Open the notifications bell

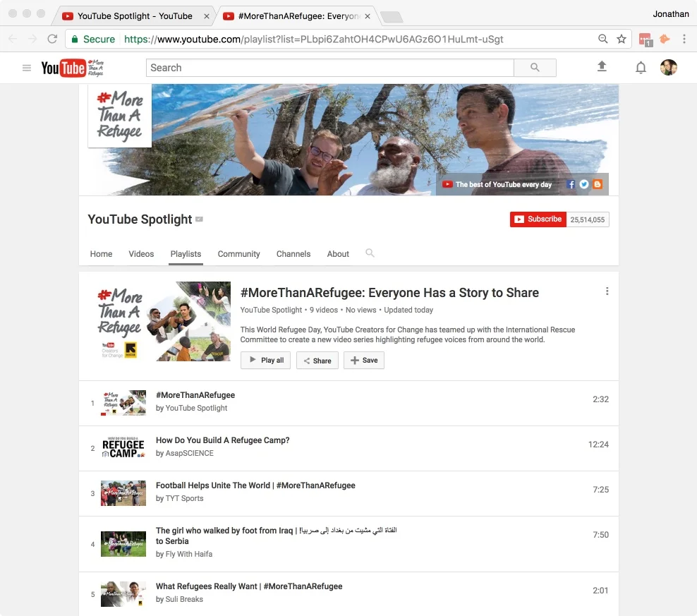click(641, 68)
